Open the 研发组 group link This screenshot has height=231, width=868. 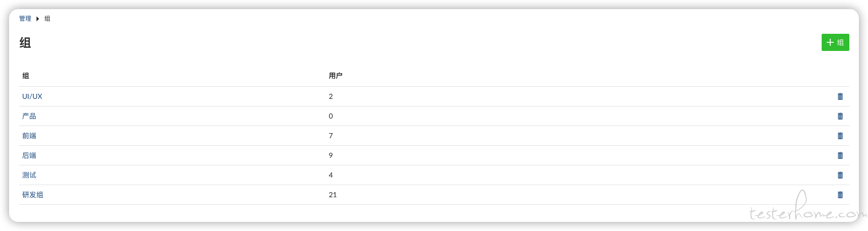click(33, 195)
